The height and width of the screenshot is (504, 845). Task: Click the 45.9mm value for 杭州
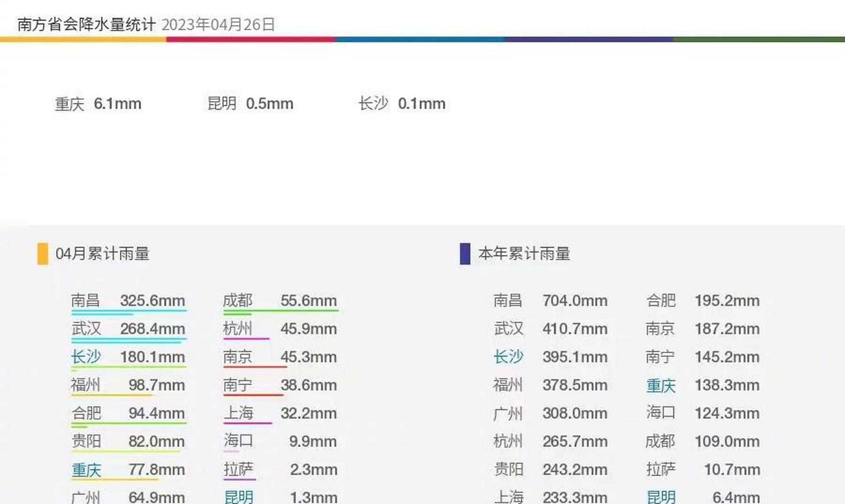309,329
